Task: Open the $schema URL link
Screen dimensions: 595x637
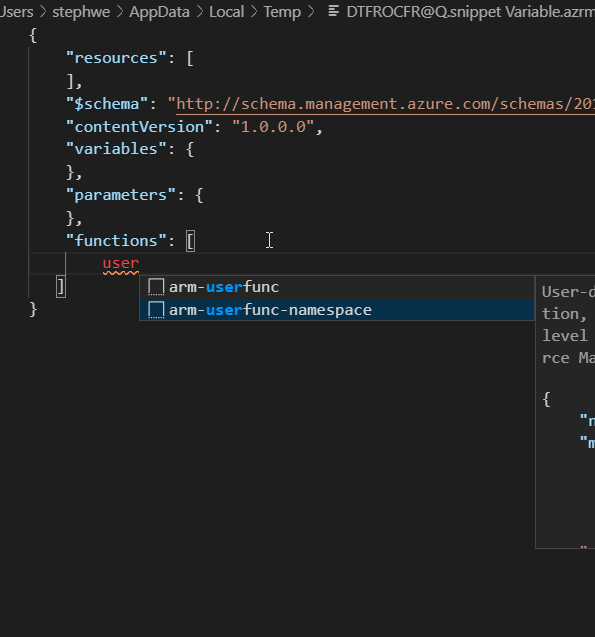Action: (385, 104)
